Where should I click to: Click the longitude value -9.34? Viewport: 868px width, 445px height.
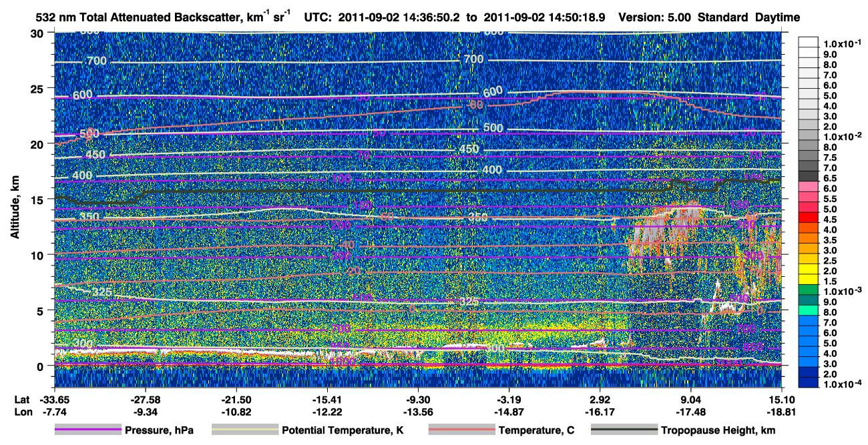145,412
